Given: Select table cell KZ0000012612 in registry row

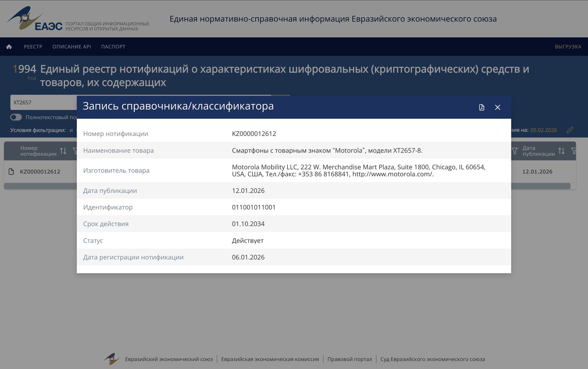Looking at the screenshot, I should [40, 172].
